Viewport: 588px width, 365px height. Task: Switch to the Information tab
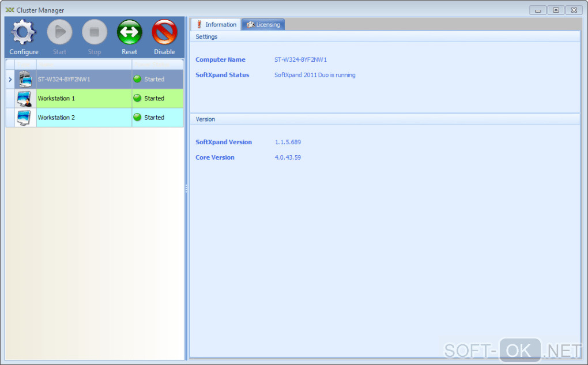tap(216, 24)
